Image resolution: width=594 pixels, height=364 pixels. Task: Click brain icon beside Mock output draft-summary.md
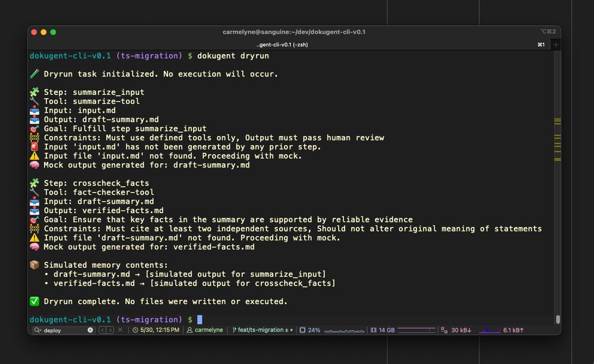pos(34,164)
